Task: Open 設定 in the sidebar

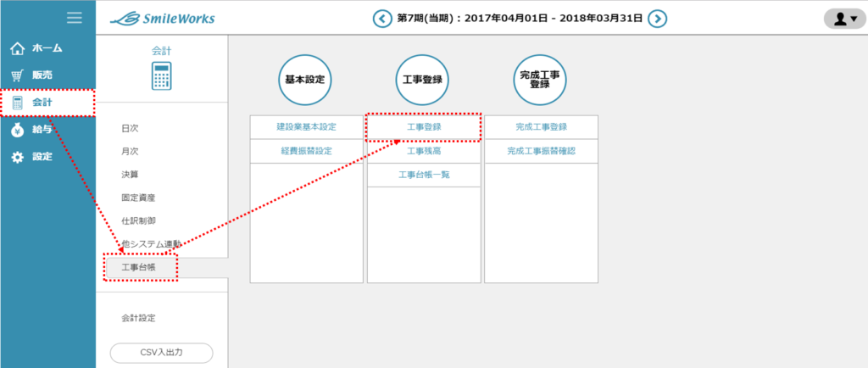Action: coord(42,157)
